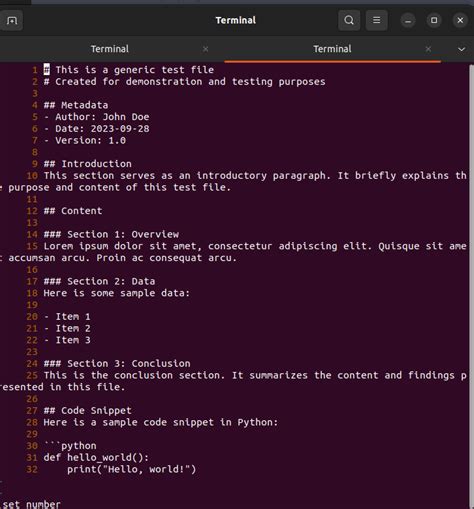Click the '## Code Snippet' heading
The height and width of the screenshot is (509, 474).
point(87,410)
